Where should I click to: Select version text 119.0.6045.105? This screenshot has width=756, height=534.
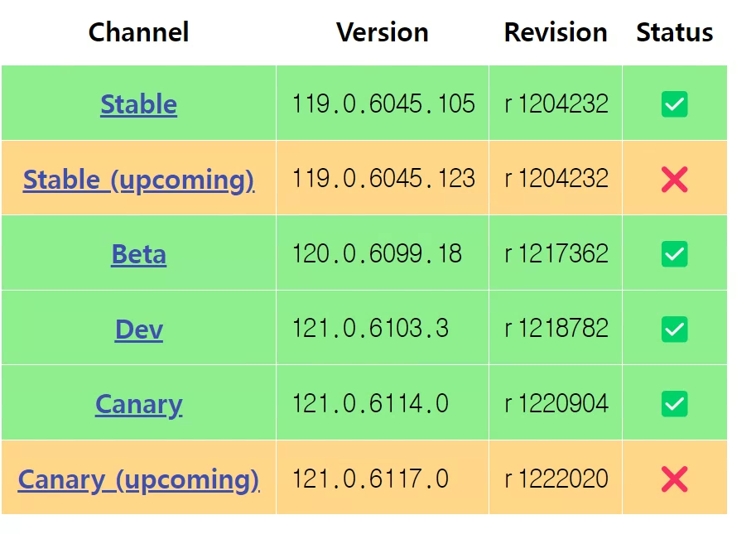pyautogui.click(x=383, y=103)
